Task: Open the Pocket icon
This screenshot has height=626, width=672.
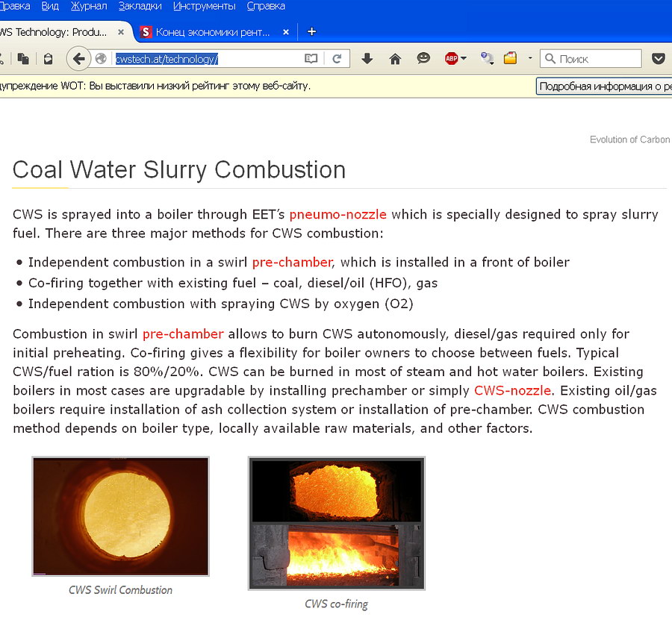Action: (x=659, y=58)
